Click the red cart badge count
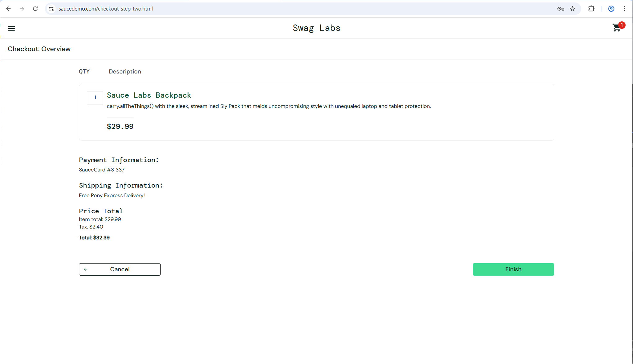 click(622, 25)
